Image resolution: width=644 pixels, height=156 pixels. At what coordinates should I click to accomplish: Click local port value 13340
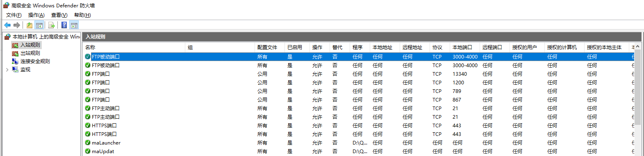click(460, 74)
